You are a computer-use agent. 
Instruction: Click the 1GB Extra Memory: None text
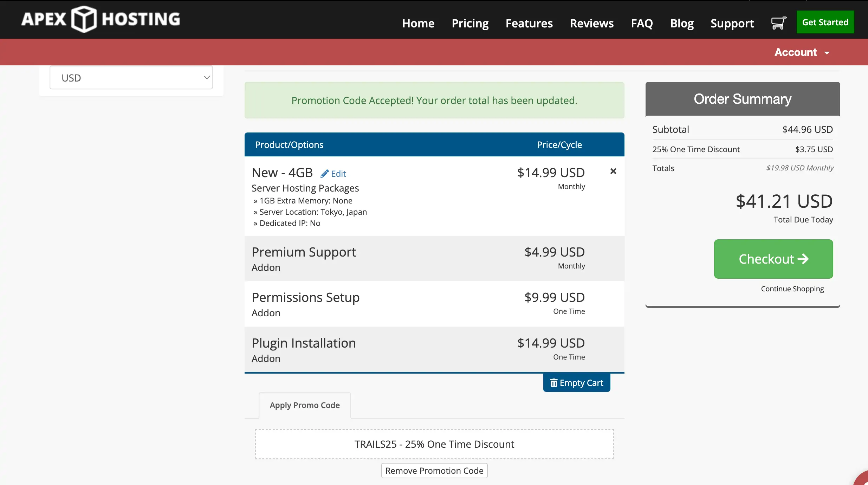coord(306,201)
